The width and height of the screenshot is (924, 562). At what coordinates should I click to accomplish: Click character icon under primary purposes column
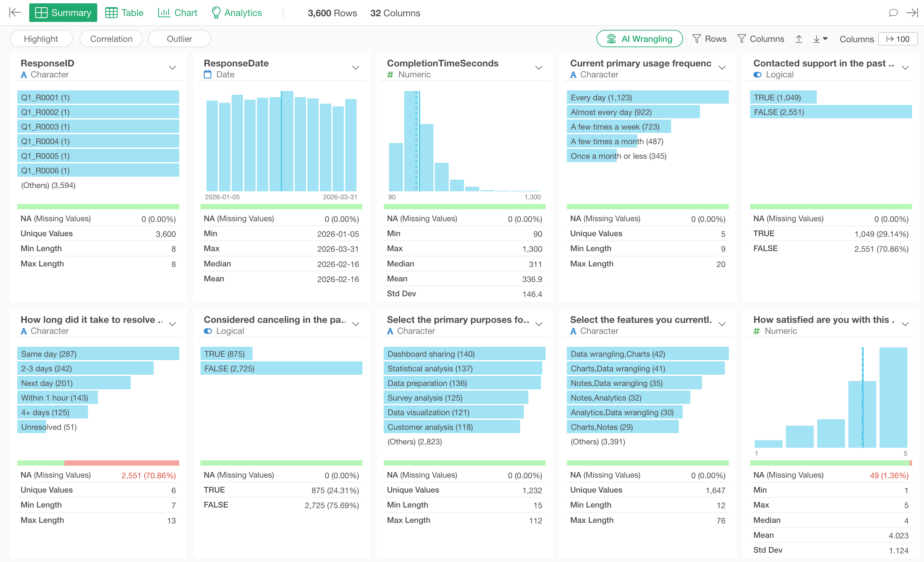coord(390,331)
